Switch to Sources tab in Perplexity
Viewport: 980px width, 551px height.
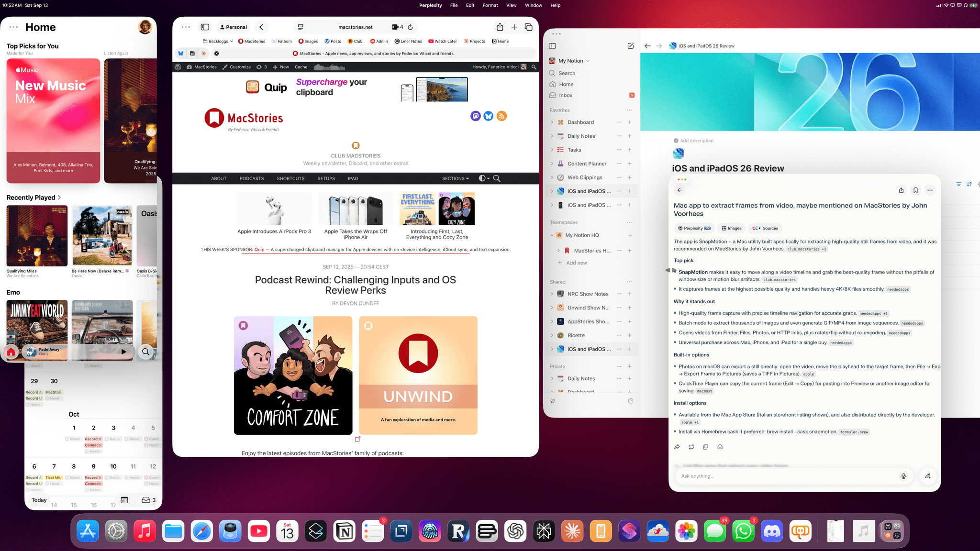766,228
